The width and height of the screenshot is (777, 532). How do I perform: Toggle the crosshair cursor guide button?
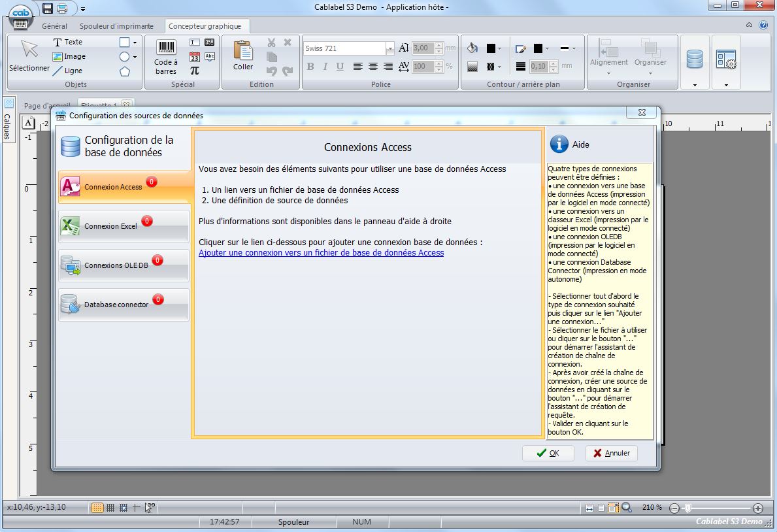[x=136, y=507]
